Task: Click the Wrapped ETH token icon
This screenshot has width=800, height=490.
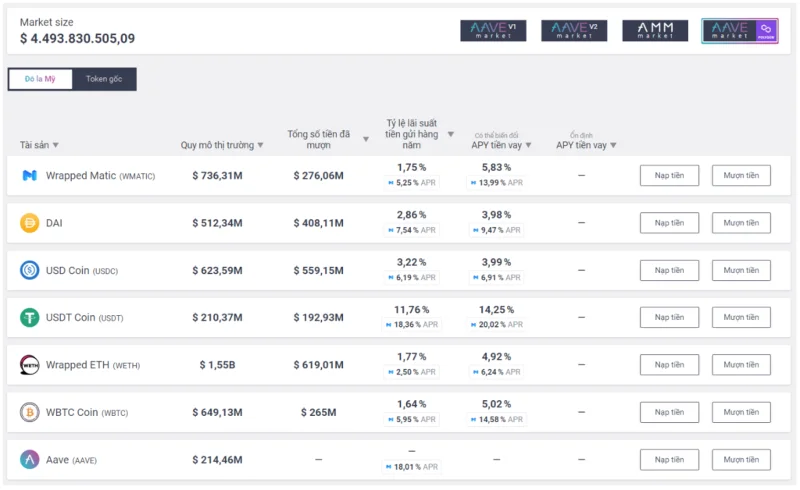Action: 30,365
